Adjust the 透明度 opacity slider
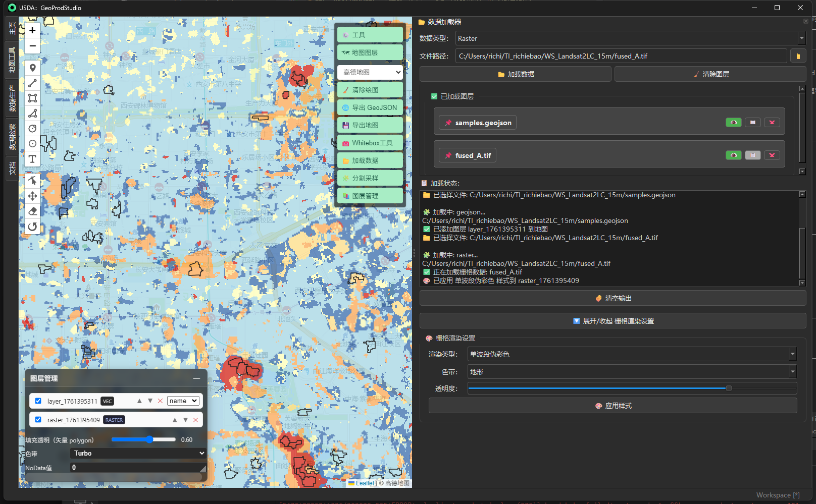Image resolution: width=816 pixels, height=504 pixels. click(x=729, y=388)
